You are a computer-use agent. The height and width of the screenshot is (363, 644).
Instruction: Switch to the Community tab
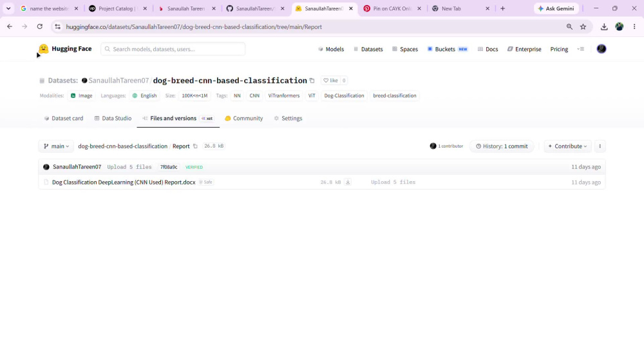pos(244,119)
